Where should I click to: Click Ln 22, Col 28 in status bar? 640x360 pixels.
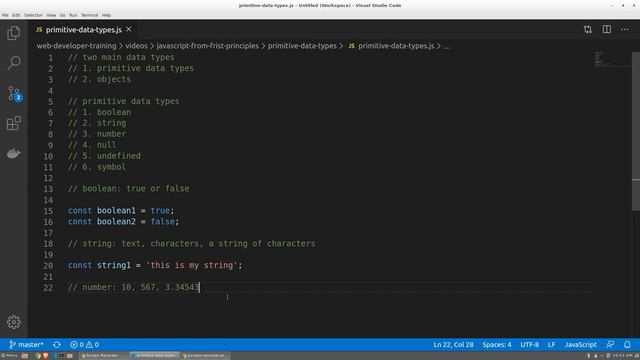coord(453,344)
